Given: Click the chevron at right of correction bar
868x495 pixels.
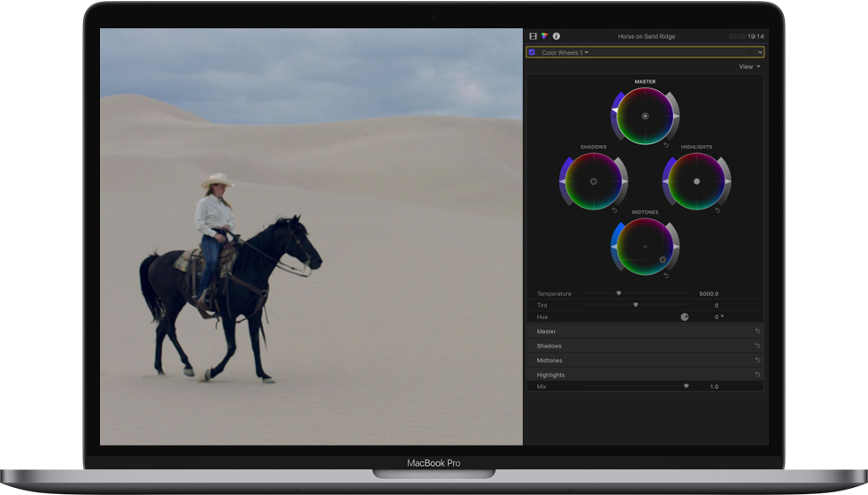Looking at the screenshot, I should coord(759,52).
